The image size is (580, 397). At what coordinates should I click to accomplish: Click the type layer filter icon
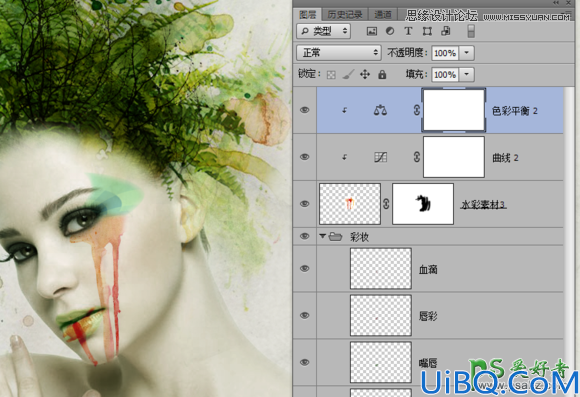click(408, 31)
